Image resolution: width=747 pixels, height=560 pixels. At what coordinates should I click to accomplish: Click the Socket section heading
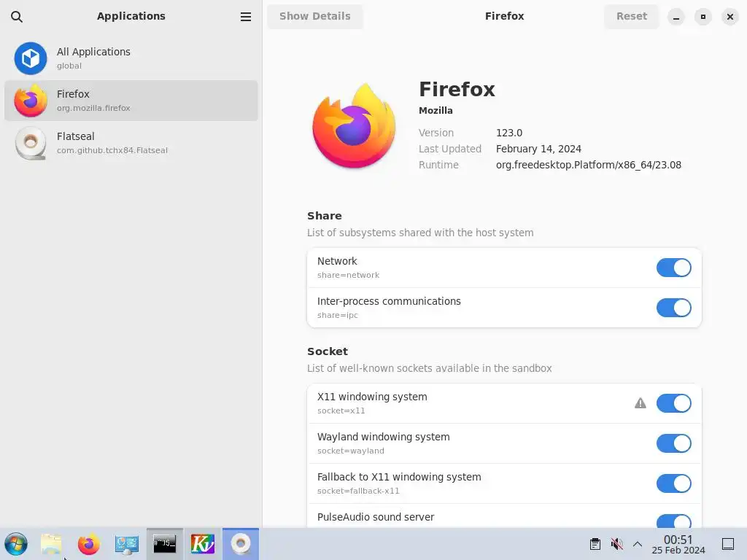pyautogui.click(x=328, y=351)
